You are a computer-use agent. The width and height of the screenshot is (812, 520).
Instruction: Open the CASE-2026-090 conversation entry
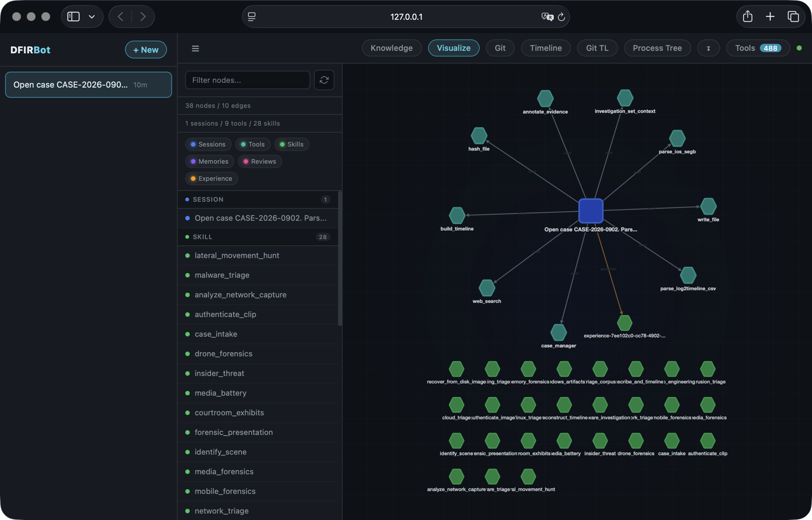click(88, 85)
